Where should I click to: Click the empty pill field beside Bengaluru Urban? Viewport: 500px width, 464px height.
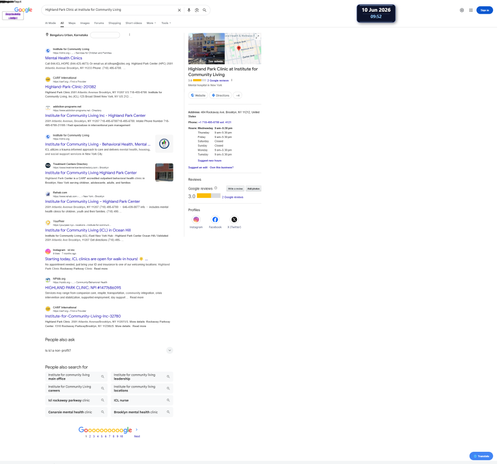pos(105,35)
